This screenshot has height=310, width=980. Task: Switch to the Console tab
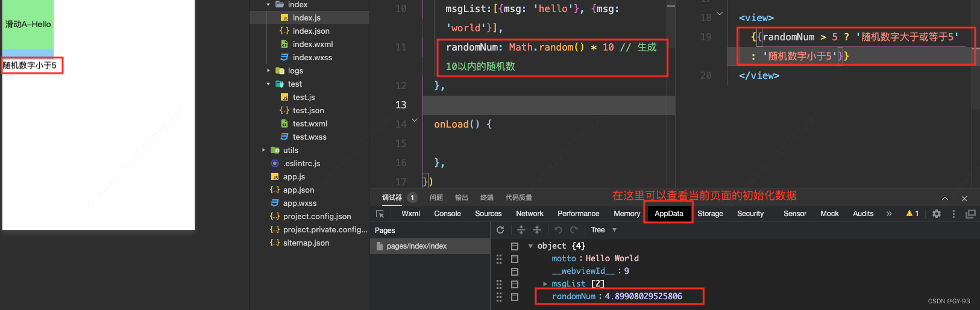(447, 214)
